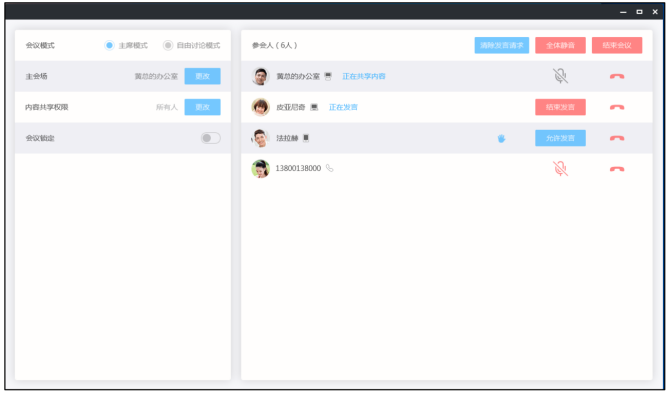Hang up 皮亚尼奇 with red phone icon
This screenshot has width=668, height=393.
[617, 107]
